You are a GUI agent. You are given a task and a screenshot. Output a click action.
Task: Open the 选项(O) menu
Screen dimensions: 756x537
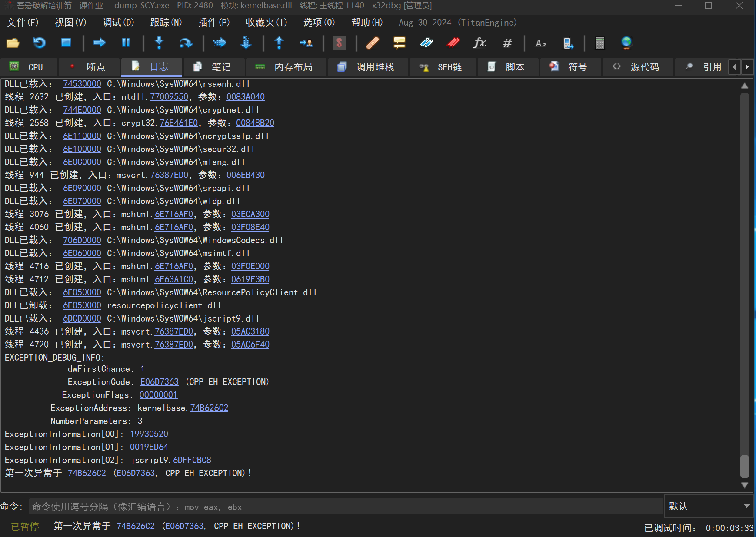pos(319,23)
